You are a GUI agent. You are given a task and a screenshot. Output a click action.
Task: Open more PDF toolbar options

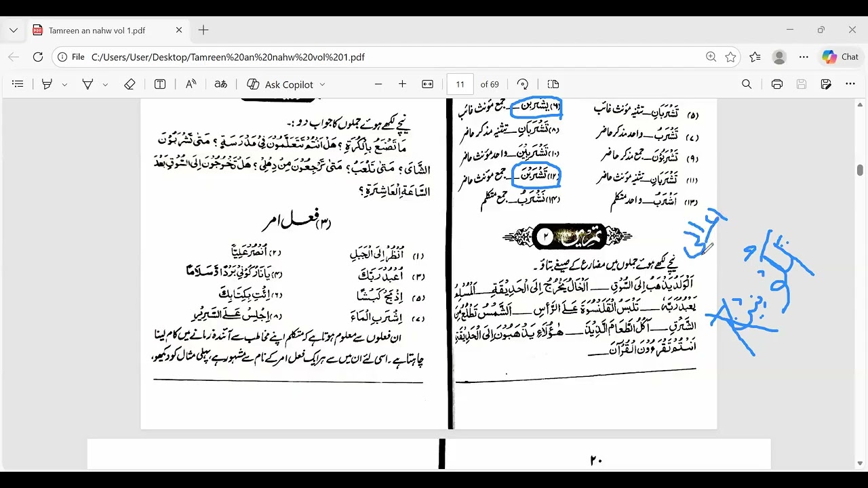(x=850, y=84)
